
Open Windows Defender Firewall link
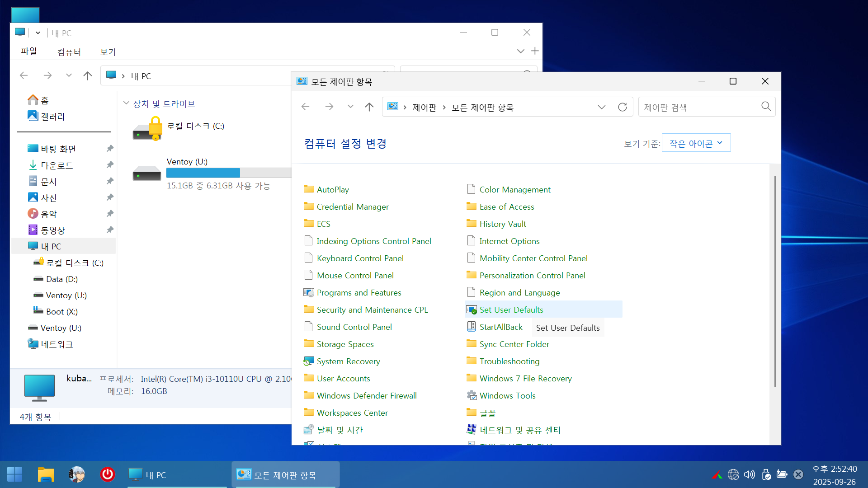367,395
